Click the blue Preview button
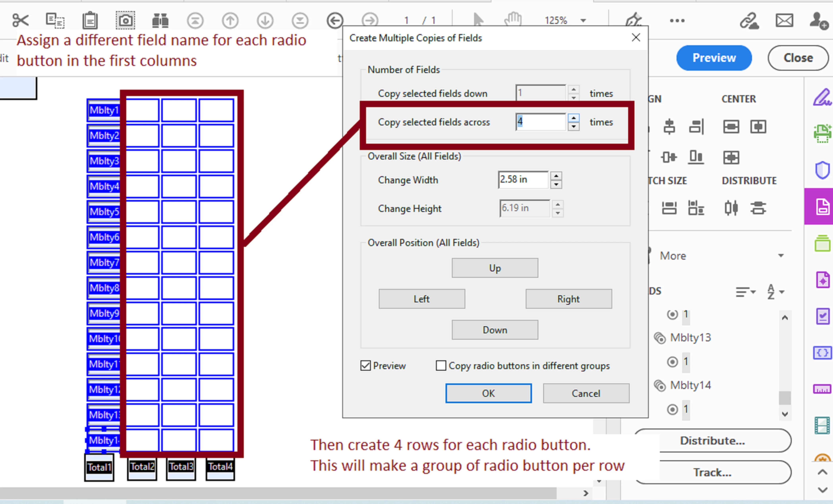 point(714,58)
